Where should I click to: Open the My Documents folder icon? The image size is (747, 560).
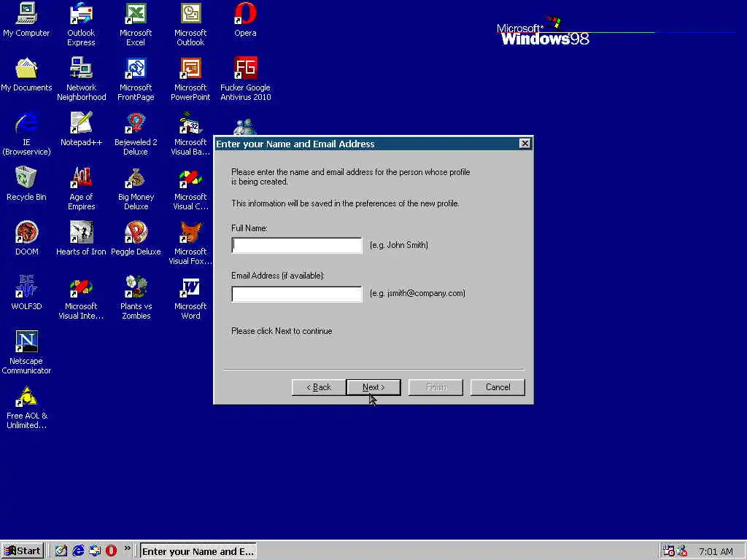[26, 75]
